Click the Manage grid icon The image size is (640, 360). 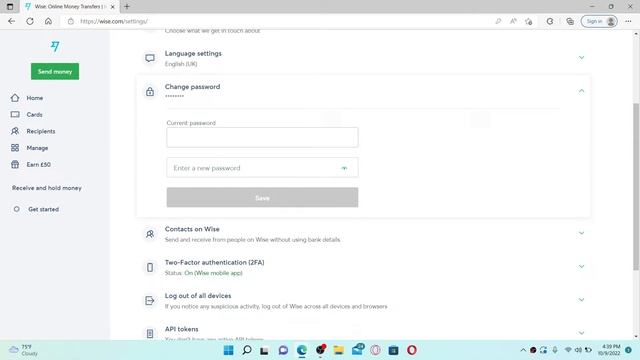point(15,148)
